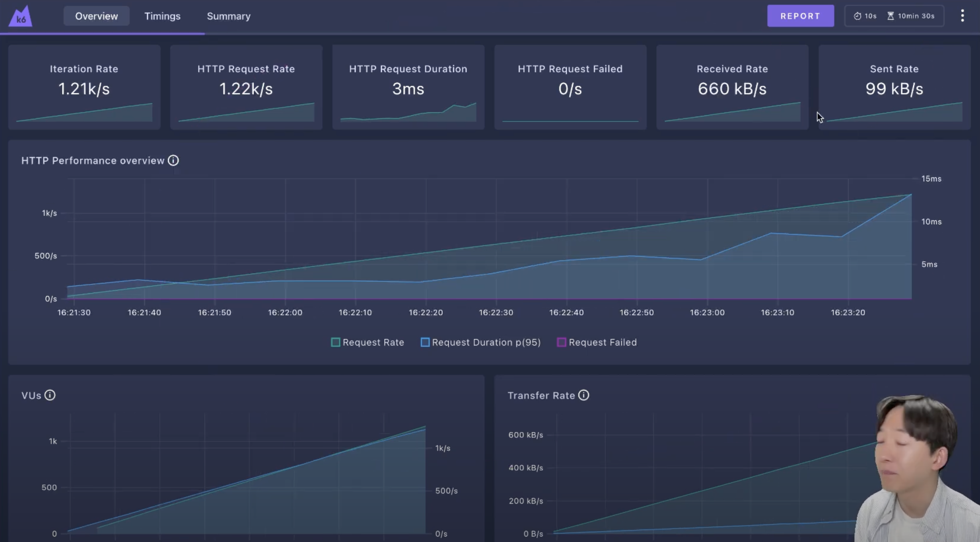Click the hourglass elapsed-time icon
Image resolution: width=980 pixels, height=542 pixels.
891,16
